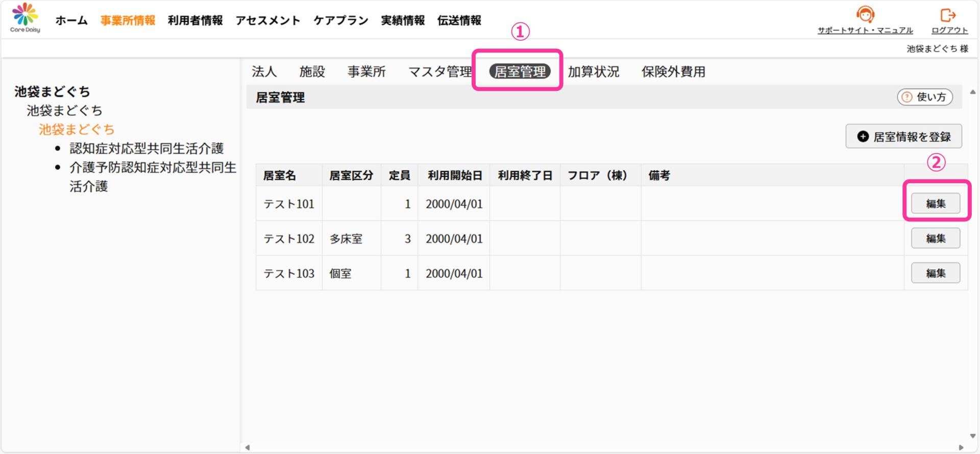Open the support site headset icon

pos(865,14)
